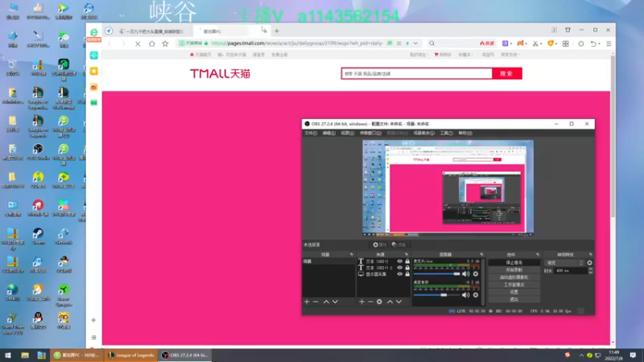Toggle lock on the 文本 (GDI+) 2 source
Viewport: 644px width, 362px height.
click(x=407, y=268)
